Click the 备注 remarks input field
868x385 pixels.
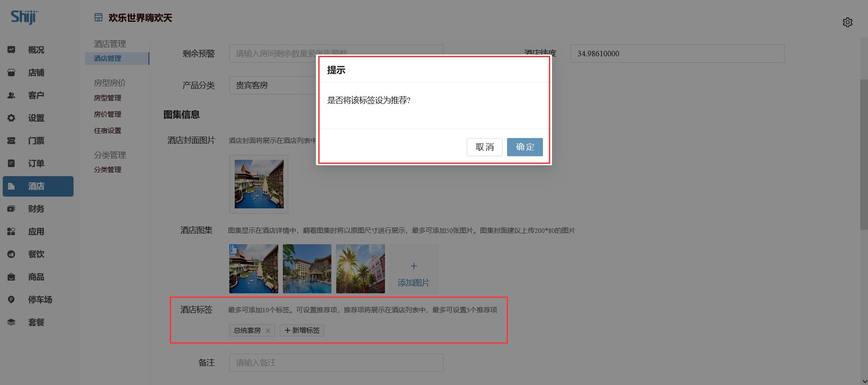click(x=336, y=363)
